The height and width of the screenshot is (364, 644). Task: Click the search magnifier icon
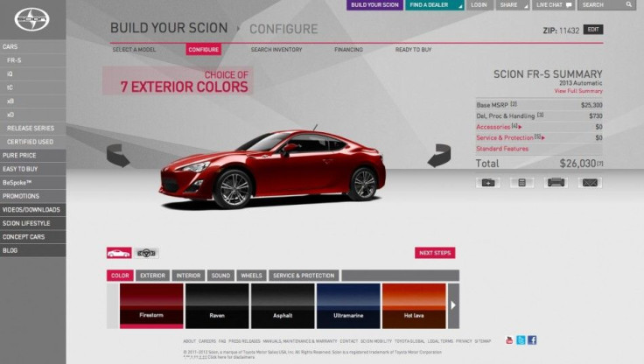pos(629,4)
